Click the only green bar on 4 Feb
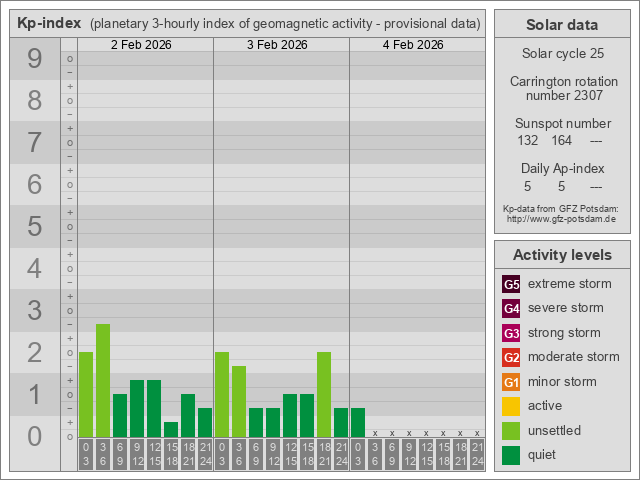 (x=358, y=422)
